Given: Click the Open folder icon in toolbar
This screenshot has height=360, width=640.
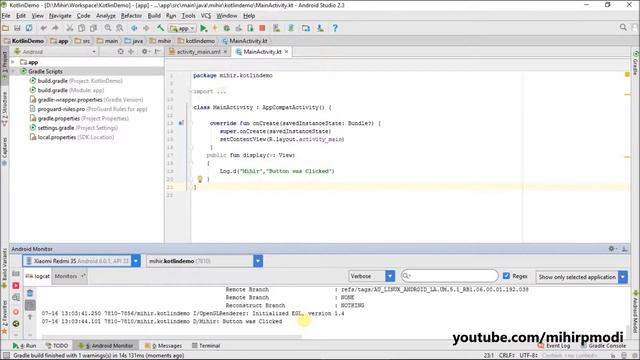Looking at the screenshot, I should [5, 28].
